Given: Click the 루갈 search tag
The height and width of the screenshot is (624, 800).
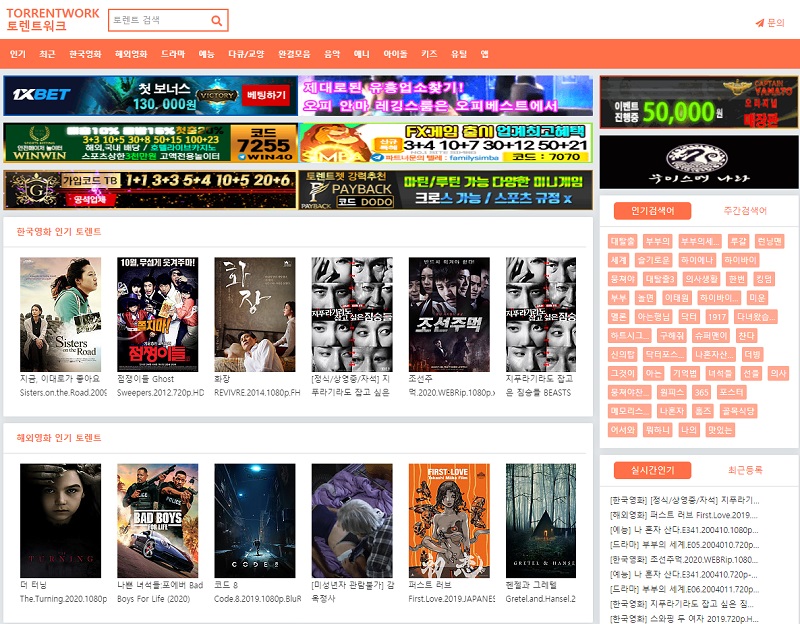Looking at the screenshot, I should tap(738, 241).
